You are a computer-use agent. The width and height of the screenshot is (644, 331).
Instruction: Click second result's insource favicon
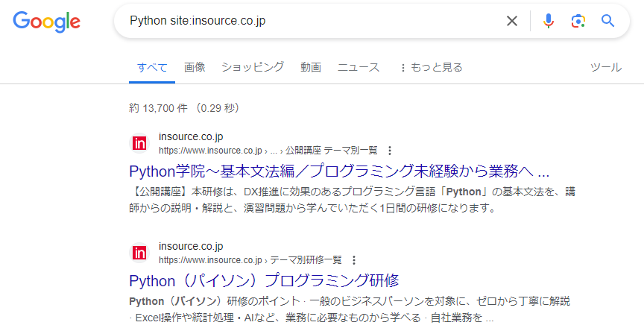point(139,253)
